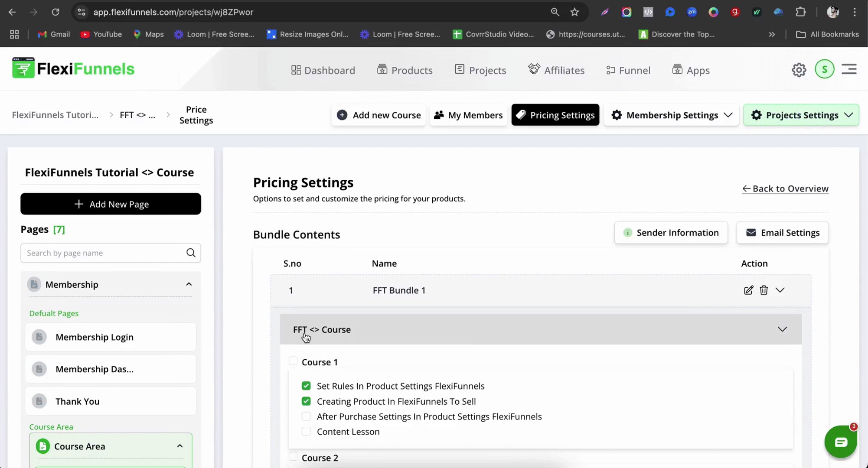Open the hamburger menu icon at top right
The image size is (868, 468).
849,69
